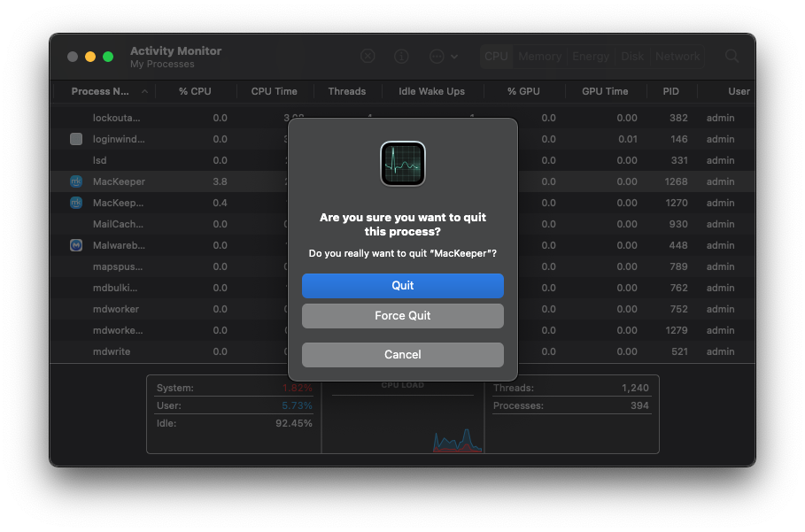The width and height of the screenshot is (805, 532).
Task: Confirm with the blue Quit button
Action: click(402, 286)
